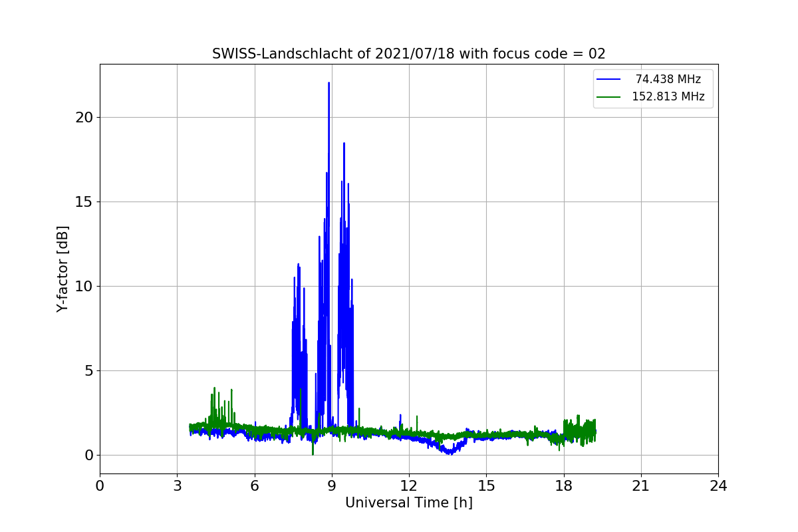Click the green line sample in legend
Screen dimensions: 798x532
coord(608,96)
